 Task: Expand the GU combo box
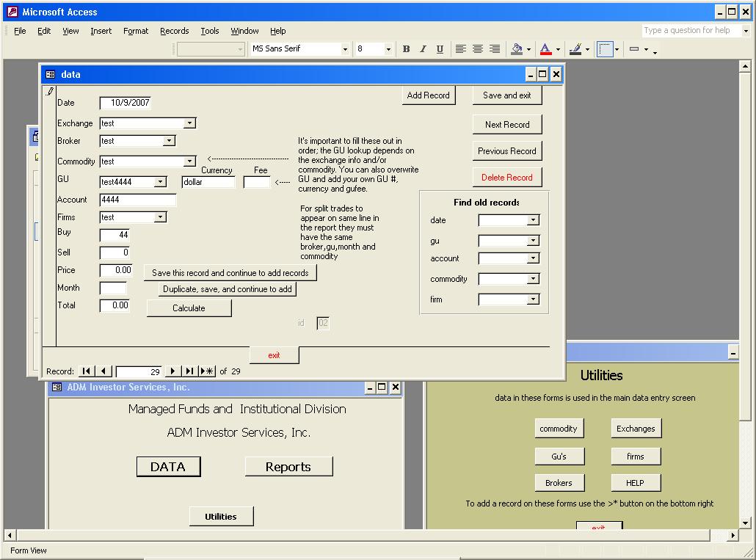160,182
